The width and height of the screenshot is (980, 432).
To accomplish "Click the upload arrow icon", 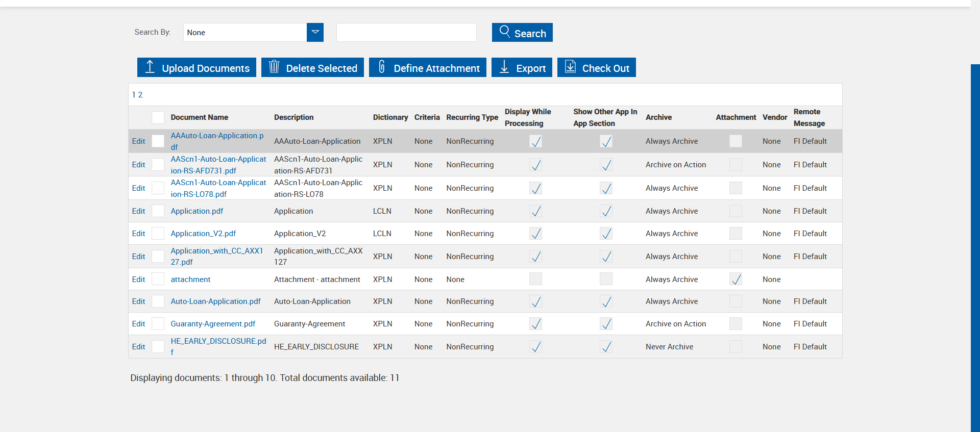I will tap(150, 67).
